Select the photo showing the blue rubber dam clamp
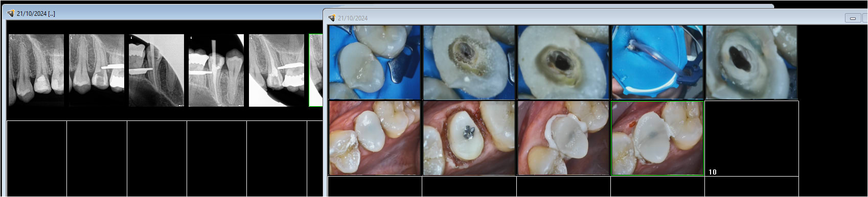This screenshot has width=868, height=197. tap(657, 62)
